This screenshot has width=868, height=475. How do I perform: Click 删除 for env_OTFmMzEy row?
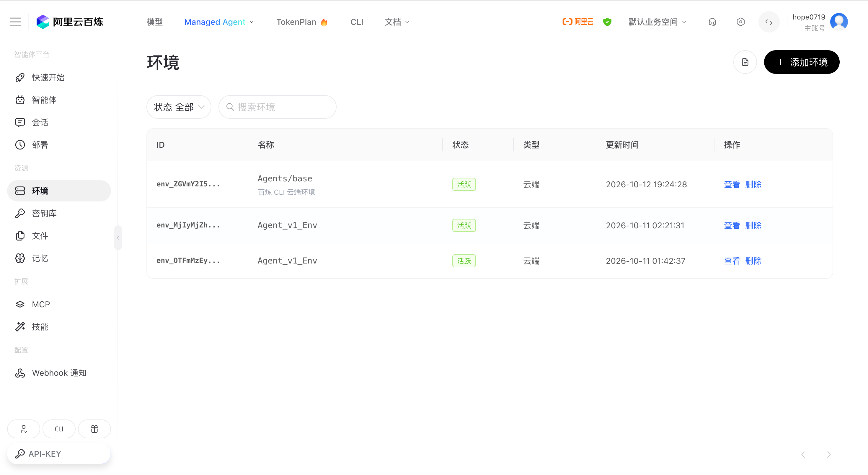(753, 261)
